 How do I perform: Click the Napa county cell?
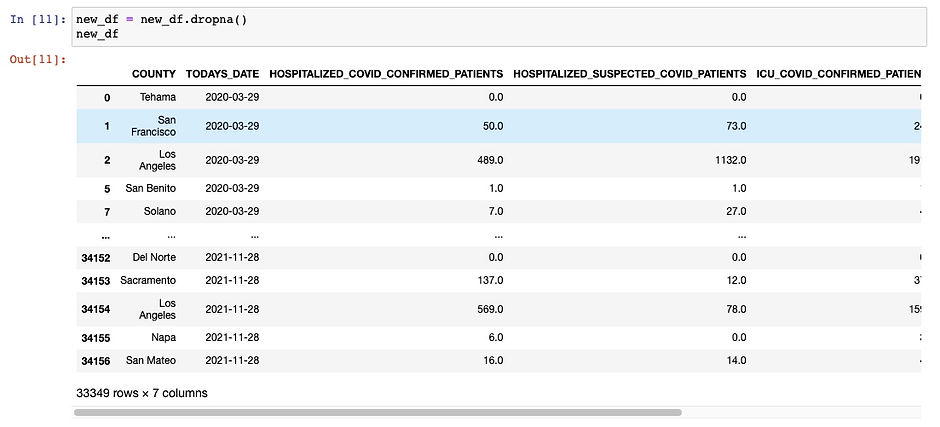(164, 338)
